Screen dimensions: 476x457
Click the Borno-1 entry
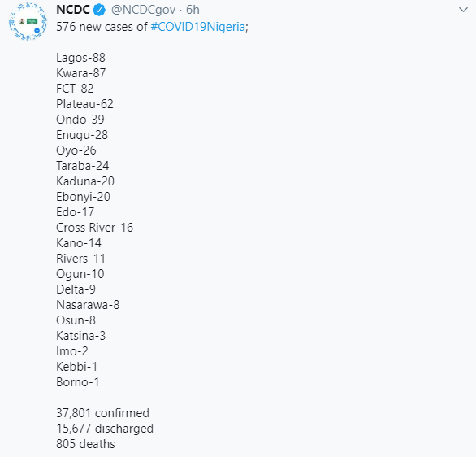78,382
